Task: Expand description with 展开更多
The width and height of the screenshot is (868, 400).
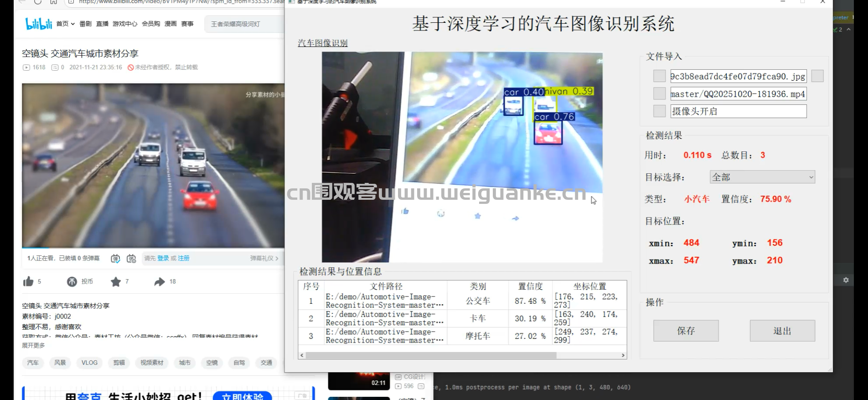Action: [x=33, y=345]
